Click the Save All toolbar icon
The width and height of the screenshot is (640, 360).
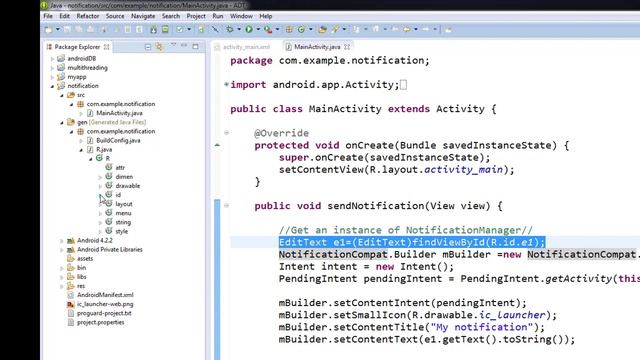point(79,29)
